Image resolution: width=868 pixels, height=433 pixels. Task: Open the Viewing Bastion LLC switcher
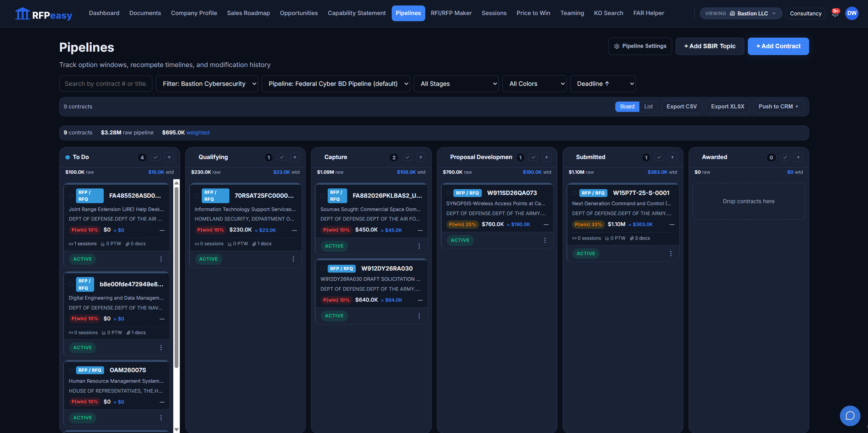(741, 13)
